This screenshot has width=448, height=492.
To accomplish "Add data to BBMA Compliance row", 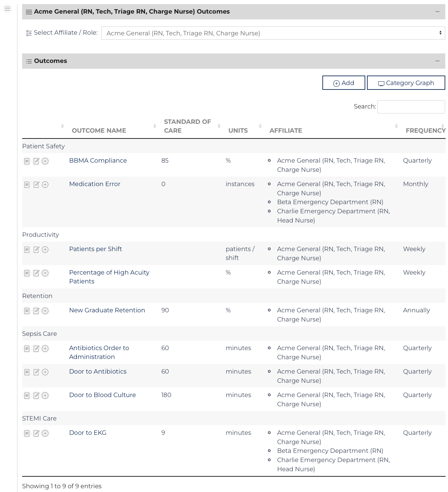I will (x=45, y=161).
